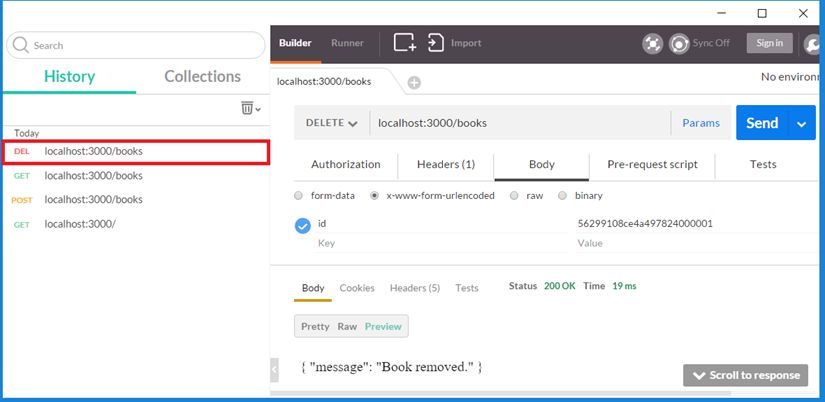Switch response view to Preview
The image size is (825, 402).
(x=383, y=327)
